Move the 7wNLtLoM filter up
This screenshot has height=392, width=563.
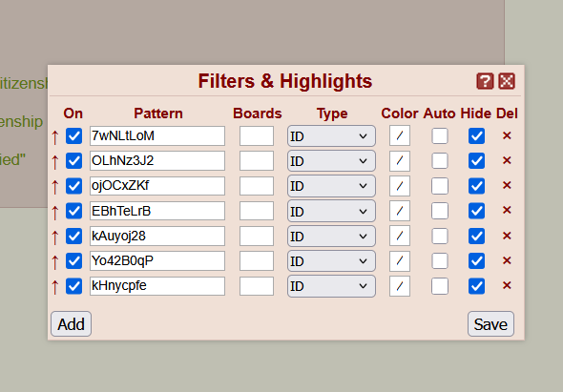point(55,136)
